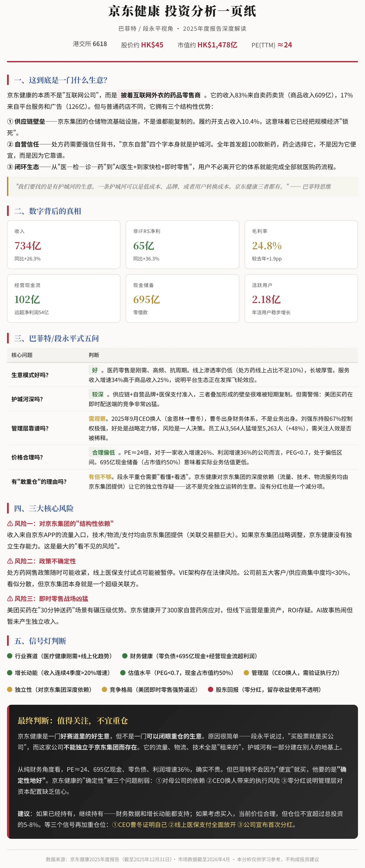Click the highlighted 披着互联网外衣的药品零售商 text
Screen dimensions: 365x868
coord(161,95)
